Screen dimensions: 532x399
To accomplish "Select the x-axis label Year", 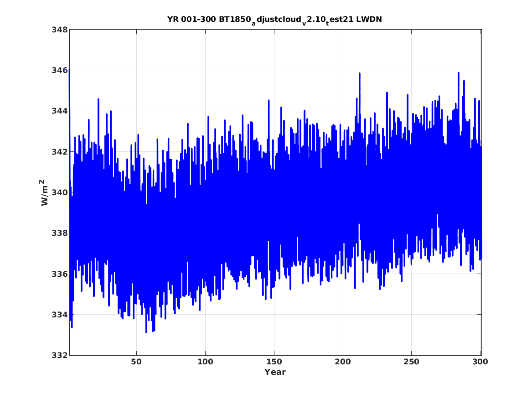I will (x=275, y=372).
